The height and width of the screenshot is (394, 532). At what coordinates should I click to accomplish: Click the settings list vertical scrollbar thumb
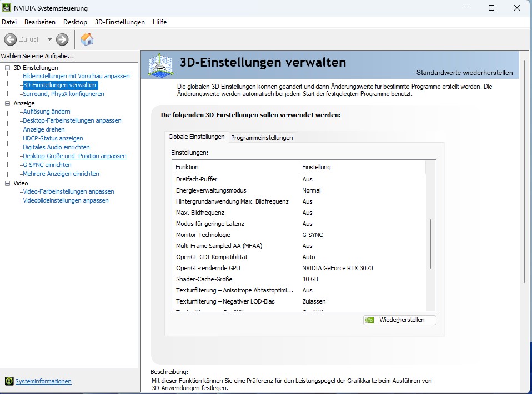(431, 244)
